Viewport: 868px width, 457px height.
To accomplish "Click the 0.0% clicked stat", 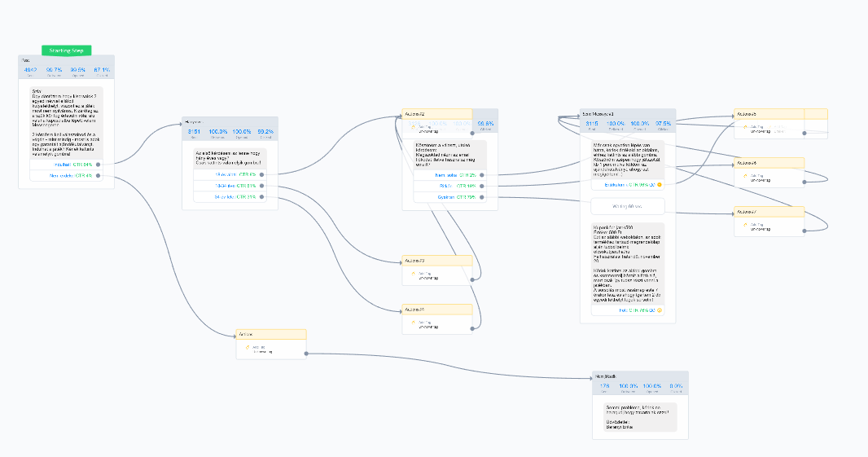I will [x=676, y=387].
